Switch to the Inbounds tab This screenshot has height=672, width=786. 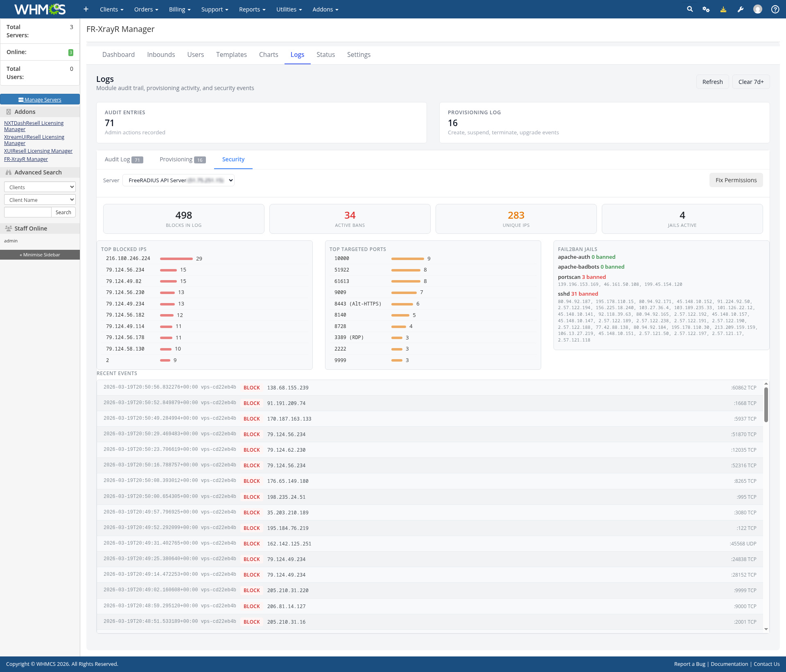pyautogui.click(x=161, y=54)
